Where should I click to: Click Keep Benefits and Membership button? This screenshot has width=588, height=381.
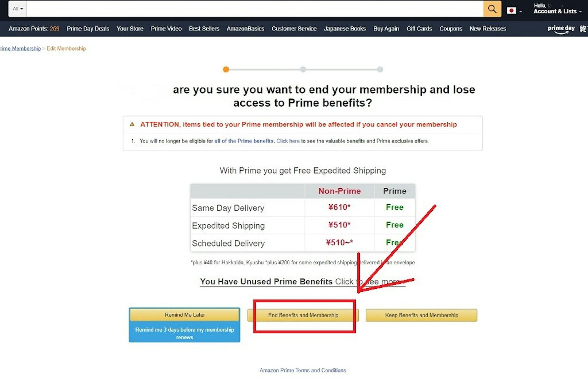point(421,315)
